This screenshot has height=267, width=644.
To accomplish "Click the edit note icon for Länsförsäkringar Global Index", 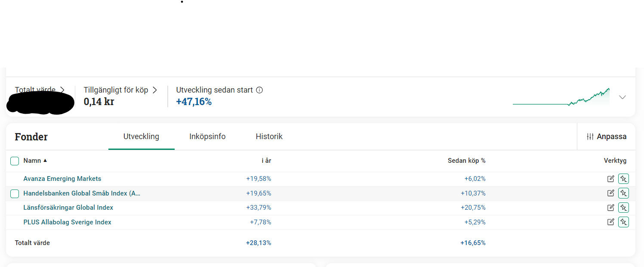I will pyautogui.click(x=610, y=208).
